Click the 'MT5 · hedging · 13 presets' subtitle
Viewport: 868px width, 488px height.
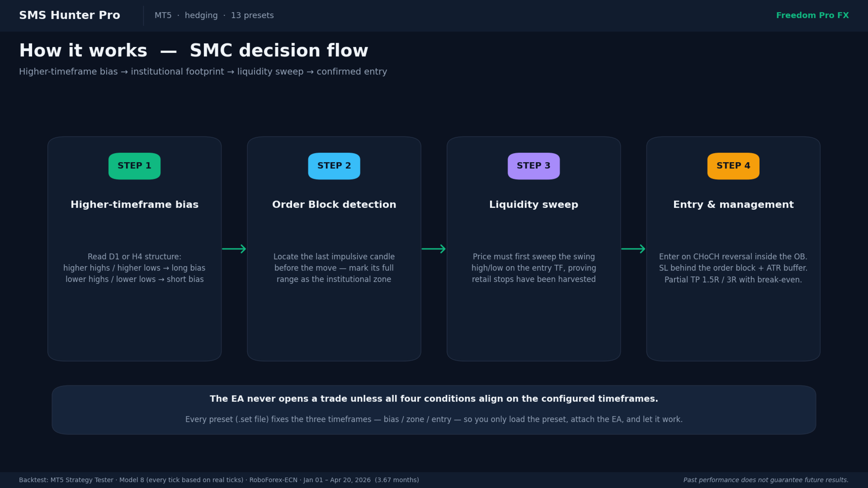point(214,15)
